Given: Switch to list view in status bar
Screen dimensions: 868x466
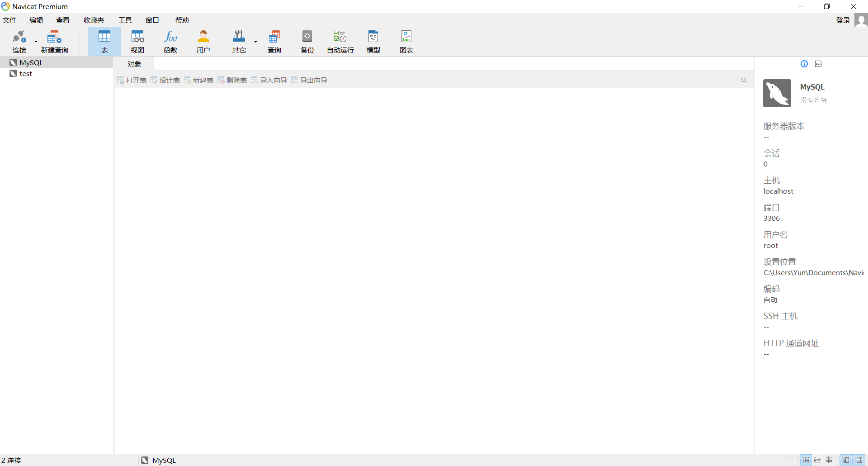Looking at the screenshot, I should click(817, 460).
